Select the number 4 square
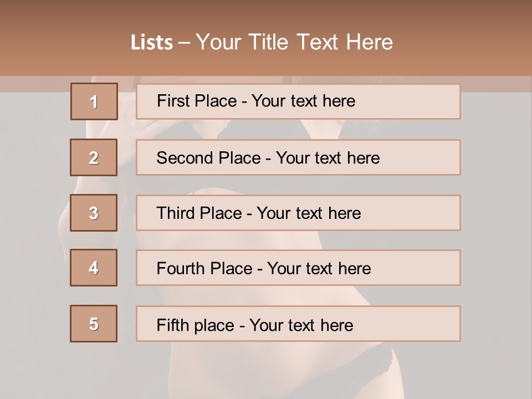The height and width of the screenshot is (399, 532). pos(94,268)
